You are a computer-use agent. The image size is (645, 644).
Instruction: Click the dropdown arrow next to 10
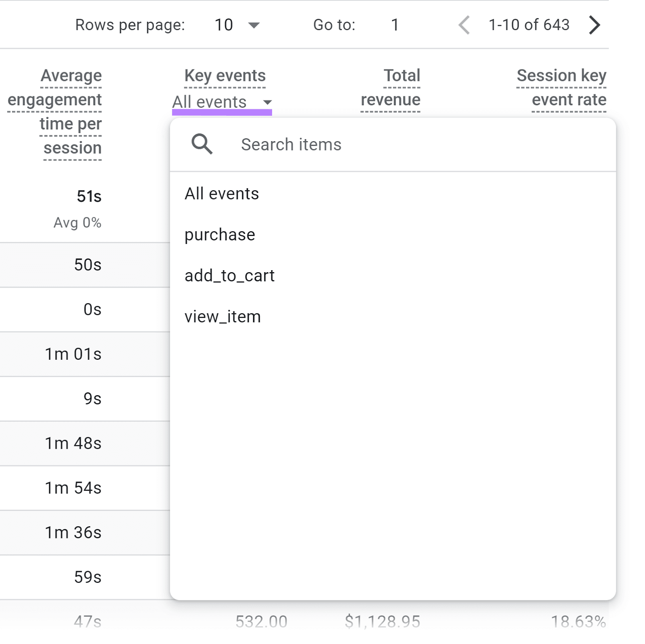pos(254,25)
